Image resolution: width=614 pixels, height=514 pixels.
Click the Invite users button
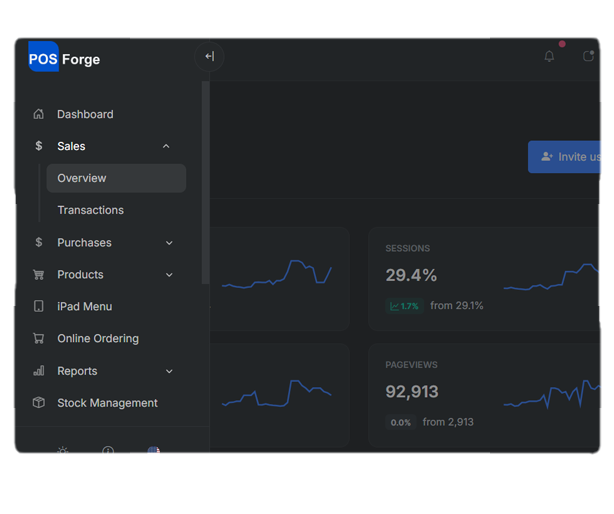[566, 157]
